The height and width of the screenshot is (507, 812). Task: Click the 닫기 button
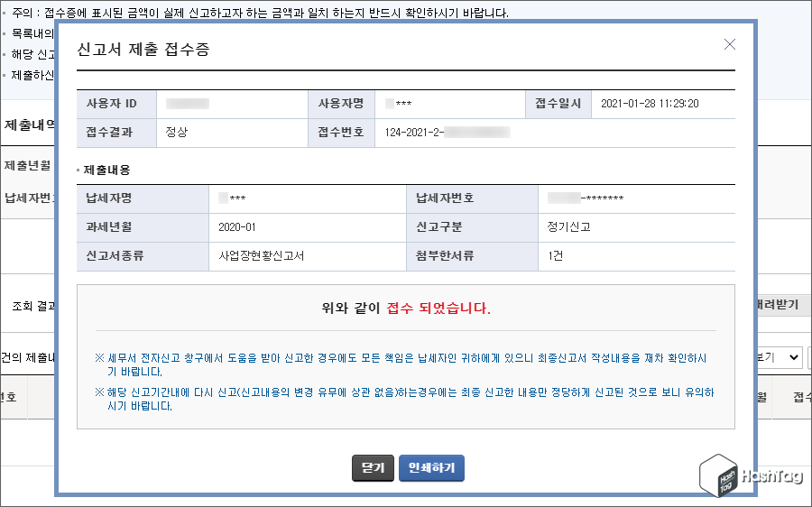tap(373, 467)
